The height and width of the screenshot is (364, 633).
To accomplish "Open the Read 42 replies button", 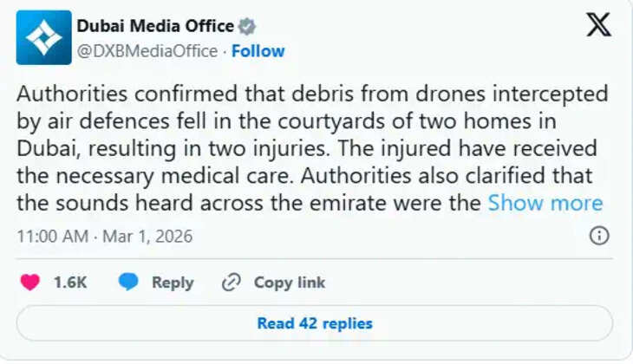I will point(315,323).
